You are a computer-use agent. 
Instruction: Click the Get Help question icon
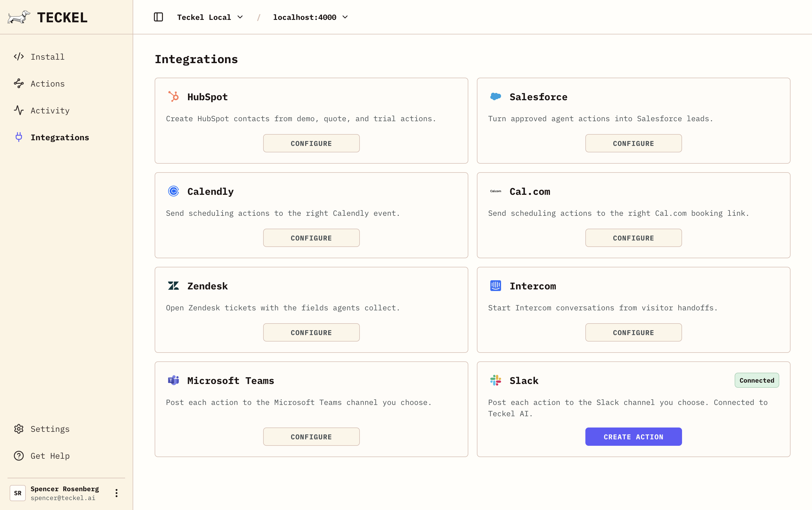(x=19, y=456)
